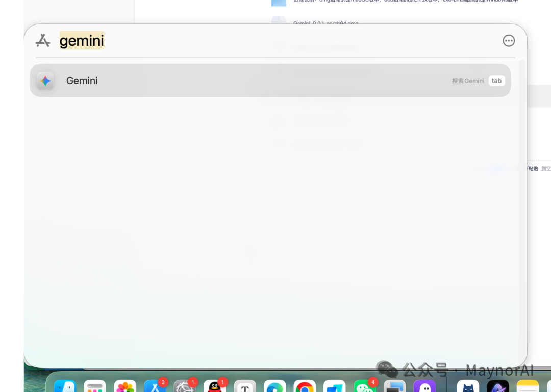Click the Gemini colorful star app icon
Screen dimensions: 551x392
click(x=45, y=81)
